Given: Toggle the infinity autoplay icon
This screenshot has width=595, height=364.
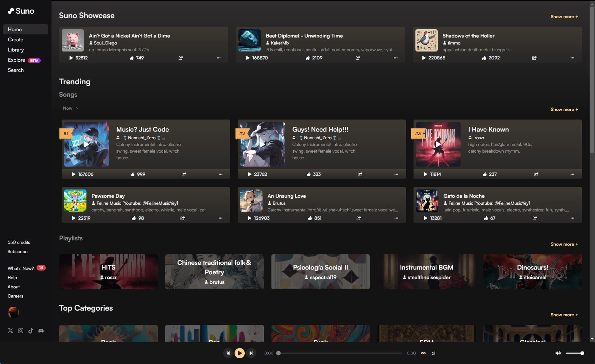Looking at the screenshot, I should [x=423, y=353].
